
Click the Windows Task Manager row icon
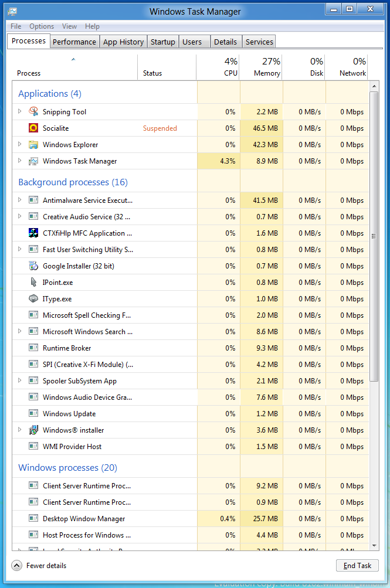click(x=33, y=161)
